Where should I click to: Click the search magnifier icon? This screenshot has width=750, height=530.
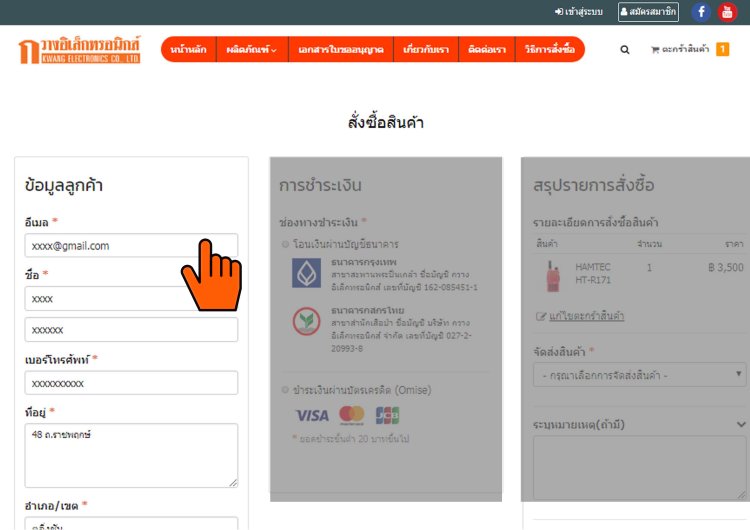625,49
